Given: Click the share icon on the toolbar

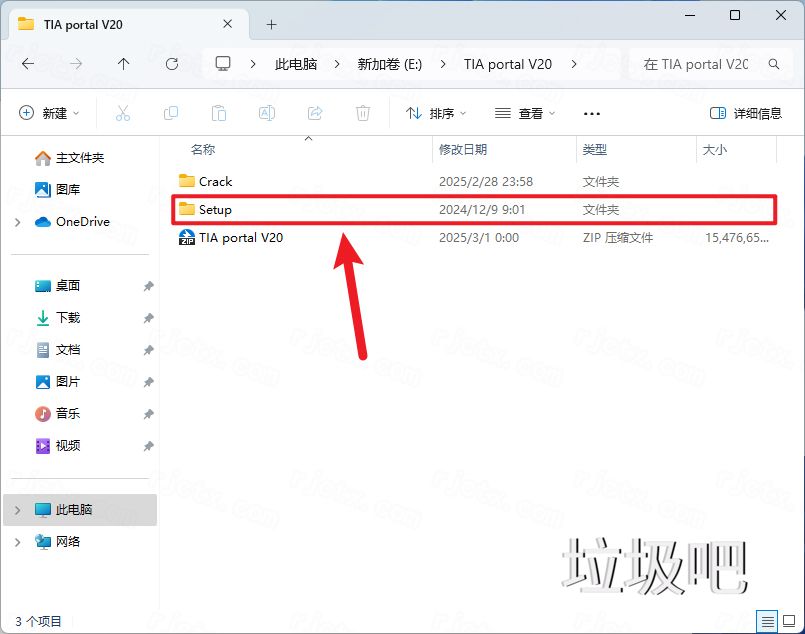Looking at the screenshot, I should [315, 112].
